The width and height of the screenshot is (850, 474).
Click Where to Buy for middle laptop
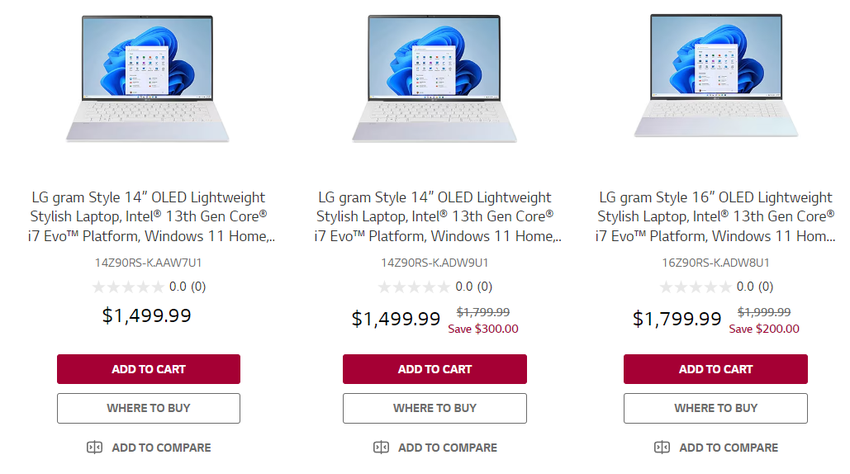pos(434,408)
